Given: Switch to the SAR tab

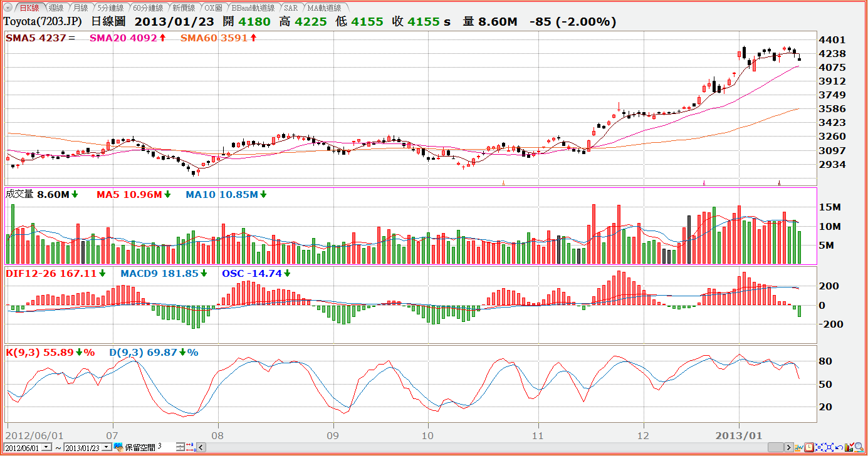Looking at the screenshot, I should click(291, 8).
